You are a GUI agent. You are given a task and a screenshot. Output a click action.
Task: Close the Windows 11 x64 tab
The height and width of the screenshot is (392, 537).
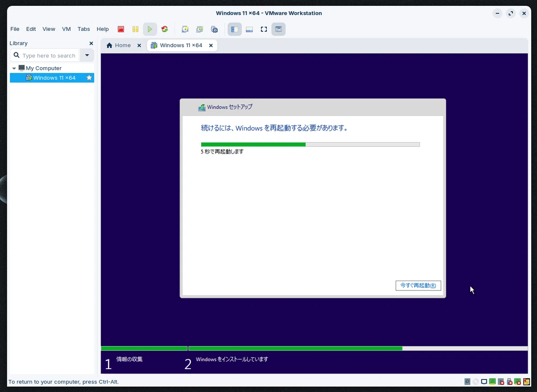coord(211,45)
